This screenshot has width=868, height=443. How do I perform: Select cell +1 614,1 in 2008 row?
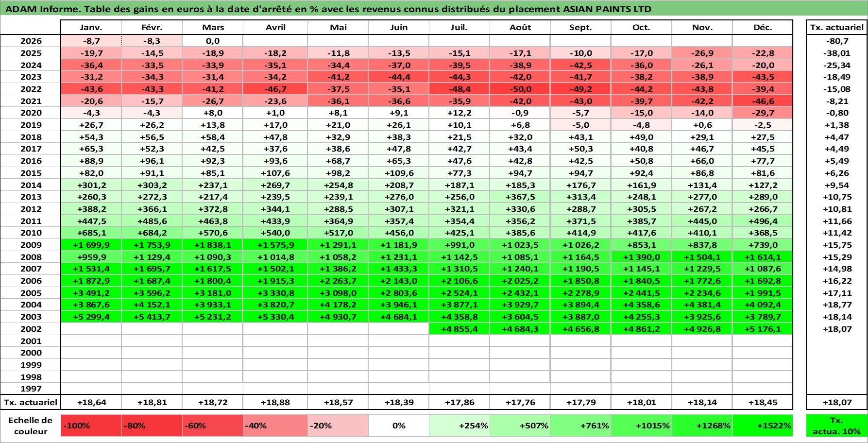tap(763, 257)
